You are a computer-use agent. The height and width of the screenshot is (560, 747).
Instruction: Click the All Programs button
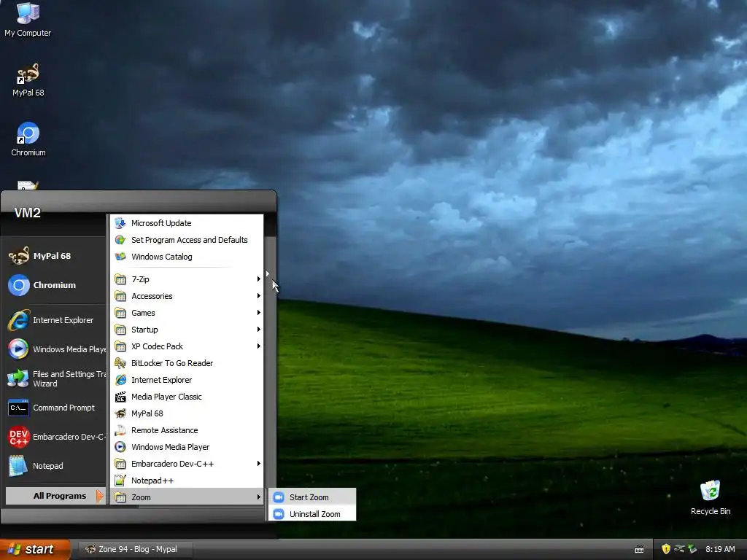click(x=55, y=496)
